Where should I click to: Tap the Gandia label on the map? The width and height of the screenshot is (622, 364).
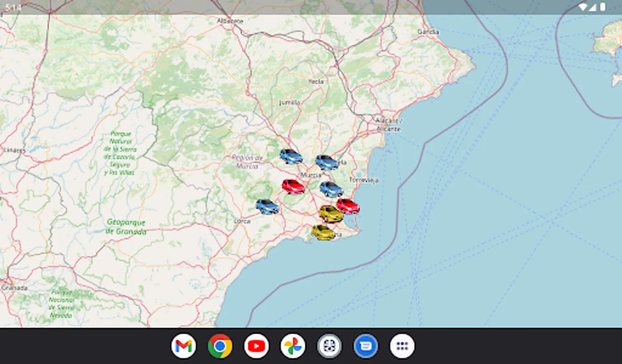tap(428, 32)
